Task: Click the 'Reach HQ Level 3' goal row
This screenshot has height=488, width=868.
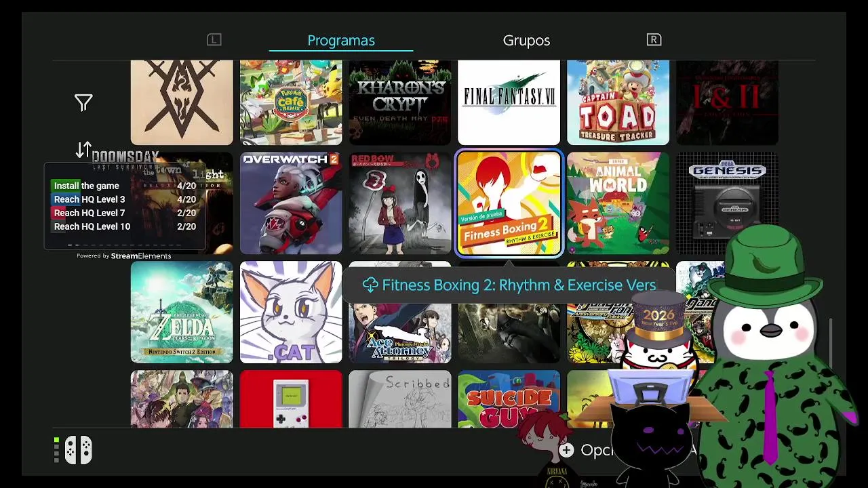Action: coord(125,199)
